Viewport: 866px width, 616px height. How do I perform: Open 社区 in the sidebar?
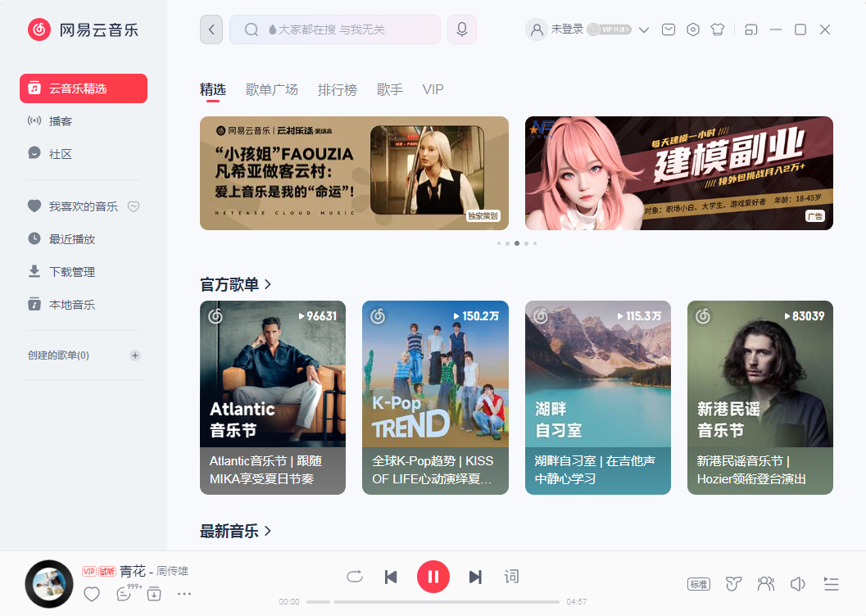(x=84, y=154)
